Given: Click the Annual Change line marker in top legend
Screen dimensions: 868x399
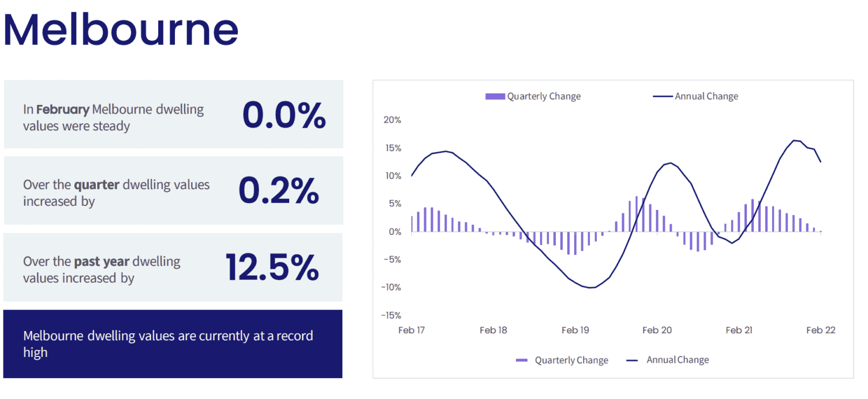Looking at the screenshot, I should 663,96.
